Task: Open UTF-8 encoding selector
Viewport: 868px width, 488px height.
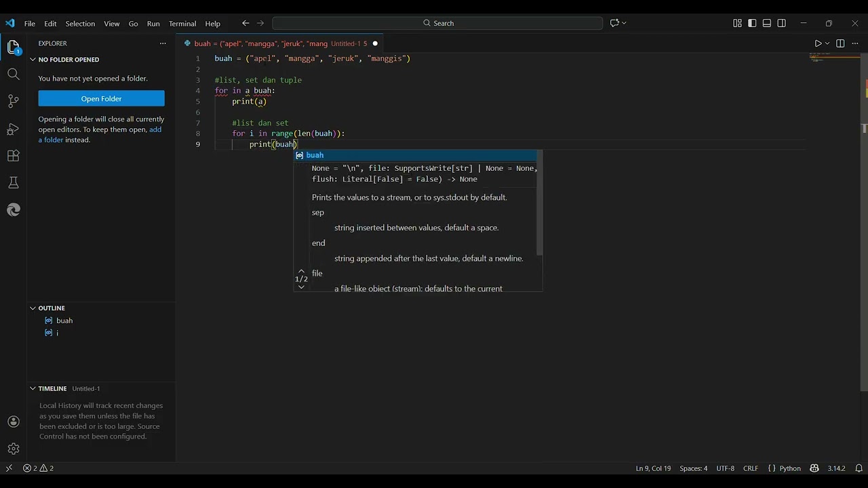Action: point(725,468)
